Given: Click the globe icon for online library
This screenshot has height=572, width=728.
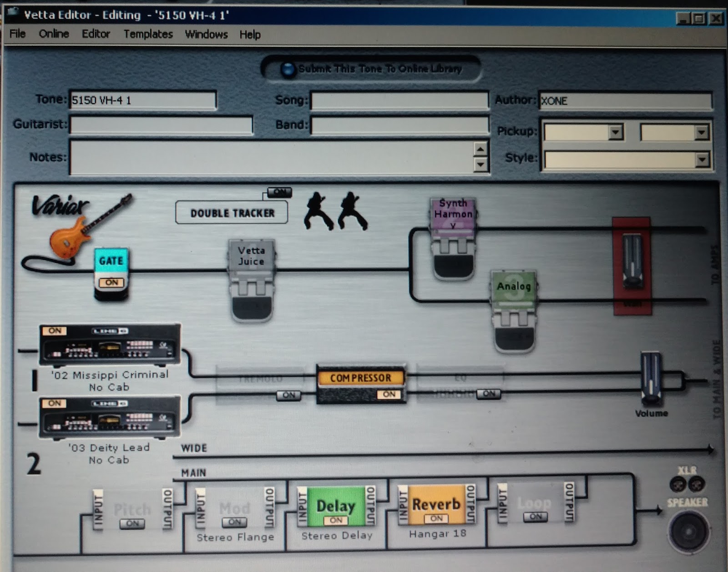Looking at the screenshot, I should (x=288, y=69).
